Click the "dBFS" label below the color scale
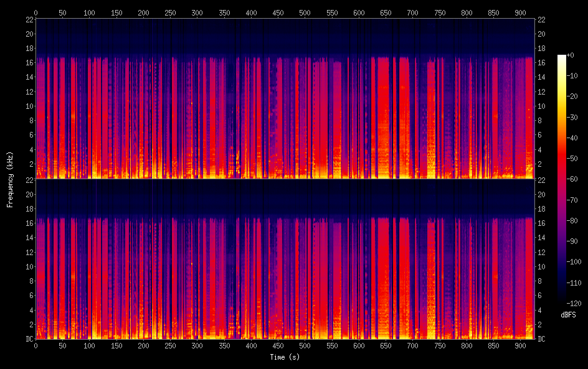This screenshot has height=369, width=588. [568, 315]
